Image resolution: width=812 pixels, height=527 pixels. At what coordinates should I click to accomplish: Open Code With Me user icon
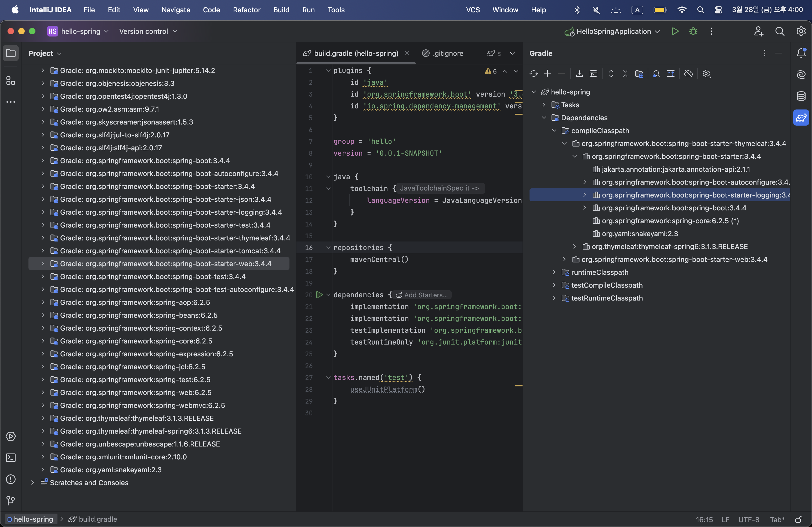pyautogui.click(x=759, y=31)
